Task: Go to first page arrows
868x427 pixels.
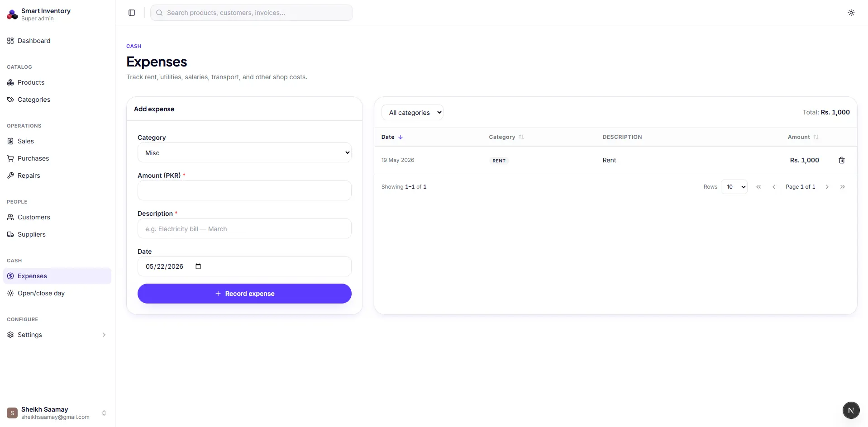Action: click(758, 187)
